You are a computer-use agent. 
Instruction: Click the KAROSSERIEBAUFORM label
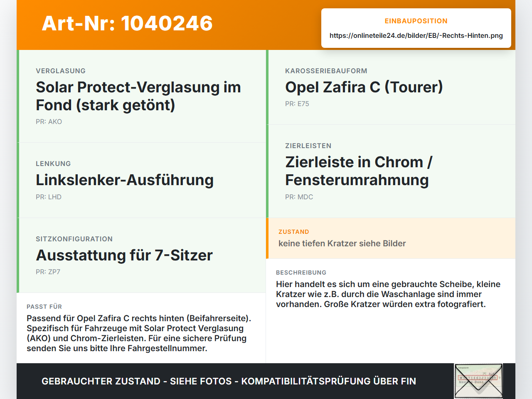[x=326, y=71]
